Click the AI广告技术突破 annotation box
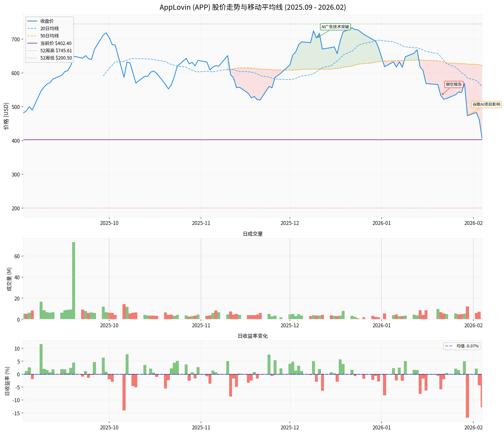504x434 pixels. tap(335, 27)
